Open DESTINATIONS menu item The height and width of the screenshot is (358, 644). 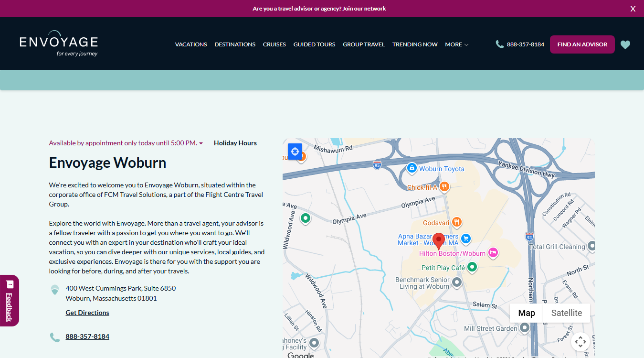(x=235, y=44)
